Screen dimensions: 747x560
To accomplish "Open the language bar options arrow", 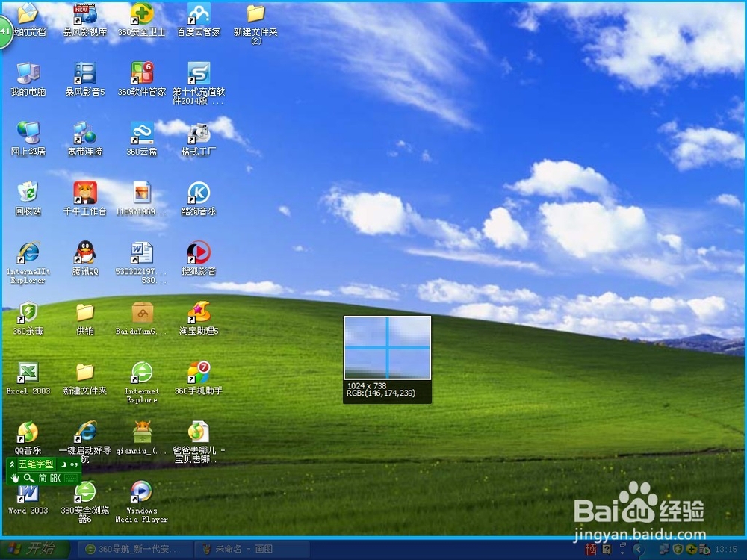I will 623,553.
